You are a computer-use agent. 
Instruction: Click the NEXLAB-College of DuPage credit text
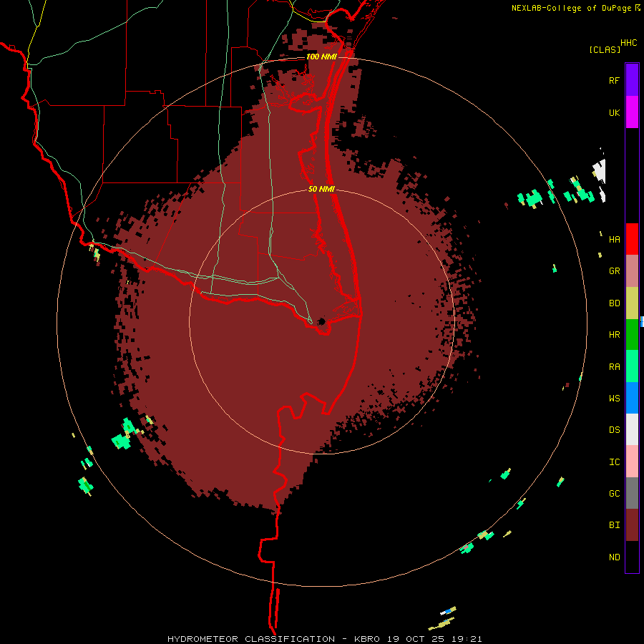coord(572,8)
